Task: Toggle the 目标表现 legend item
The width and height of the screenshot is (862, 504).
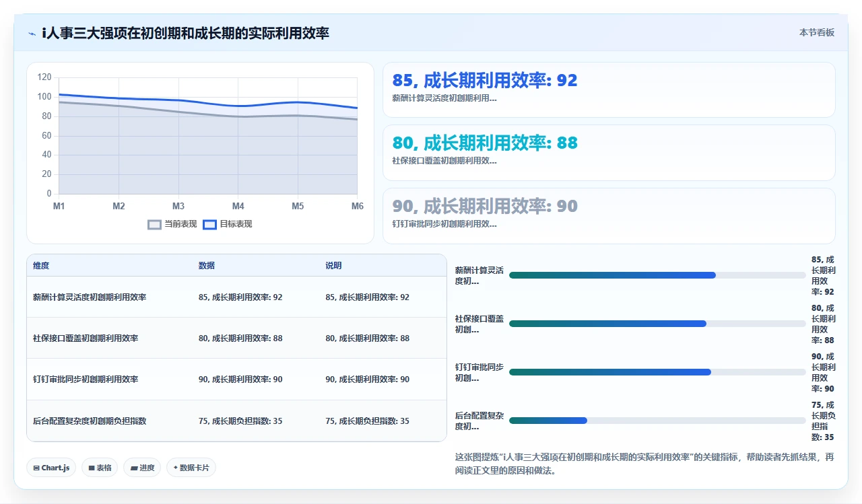Action: point(228,224)
